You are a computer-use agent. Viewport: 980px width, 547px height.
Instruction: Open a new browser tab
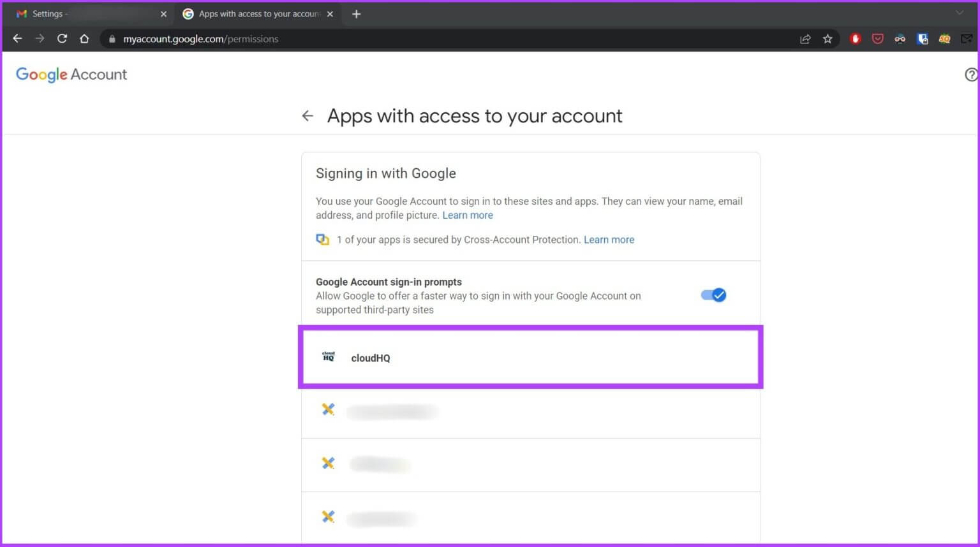[x=356, y=14]
